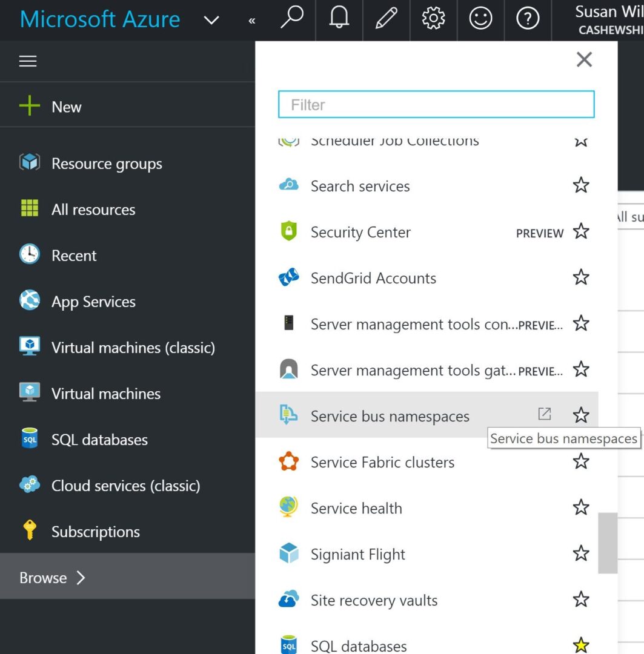Expand the Microsoft Azure header chevron
This screenshot has width=644, height=654.
point(211,20)
